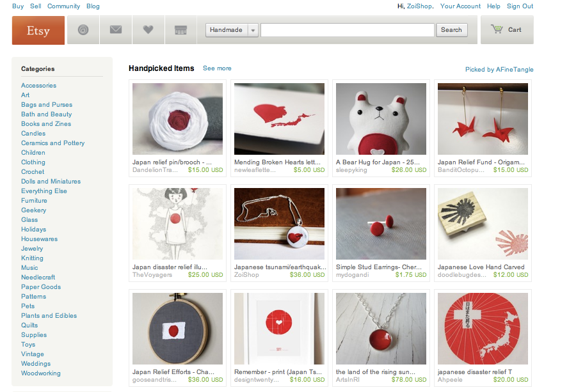Viewport: 585px width, 392px height.
Task: Click the Etsy logo home button
Action: pos(38,30)
